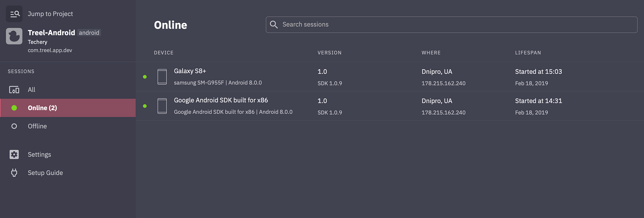
Task: Click the LIFESPAN column header
Action: click(528, 52)
